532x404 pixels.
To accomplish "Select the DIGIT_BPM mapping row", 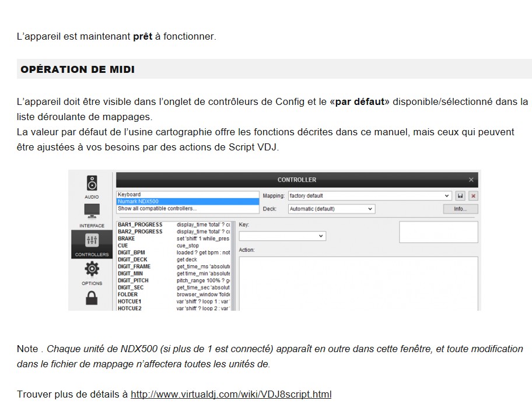I will point(174,252).
